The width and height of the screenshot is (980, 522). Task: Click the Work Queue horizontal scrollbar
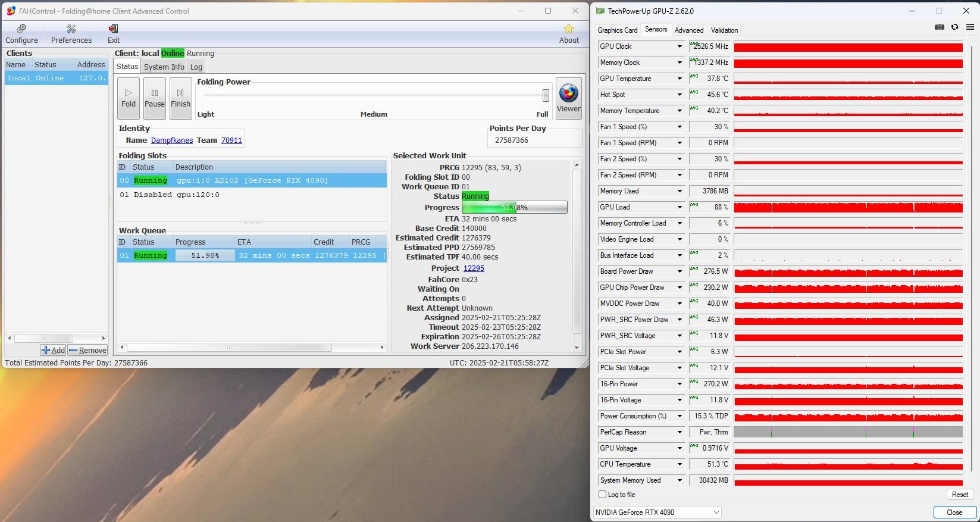pyautogui.click(x=230, y=347)
